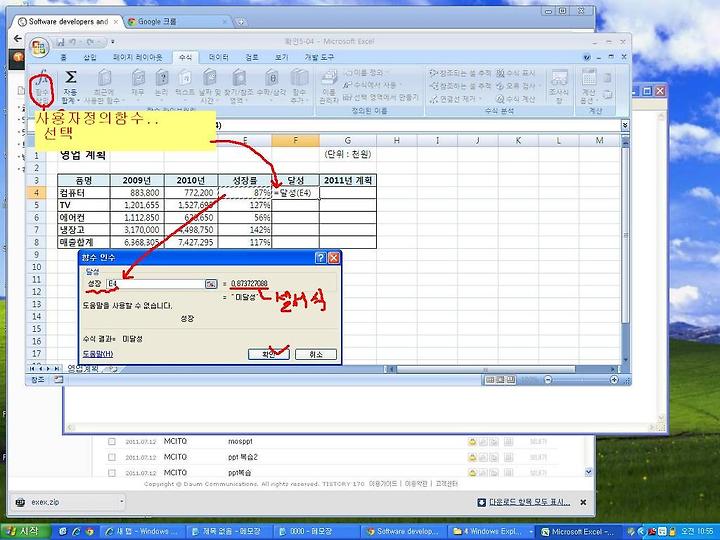Click macro record icon in Excel status bar

pos(58,380)
